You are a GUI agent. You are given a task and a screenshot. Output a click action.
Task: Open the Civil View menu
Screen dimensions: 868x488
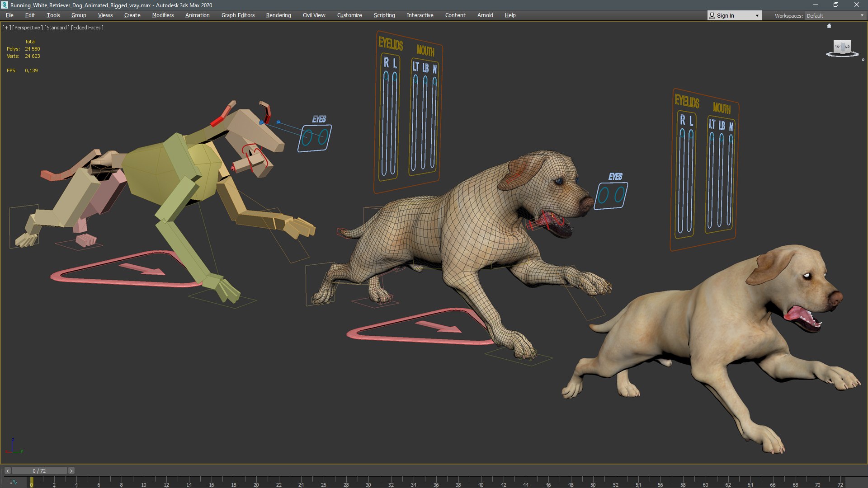[314, 15]
